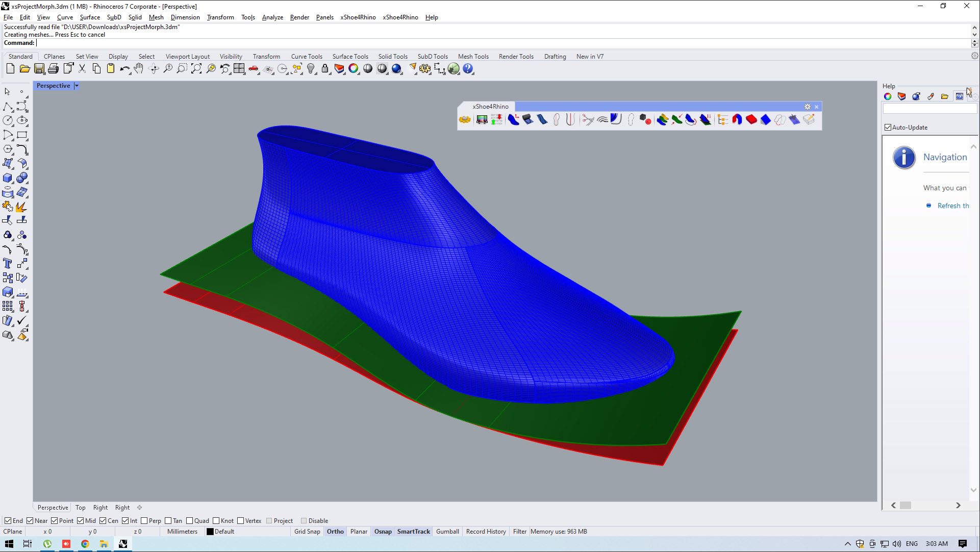This screenshot has height=552, width=980.
Task: Click the Lock objects padlock icon
Action: [325, 69]
